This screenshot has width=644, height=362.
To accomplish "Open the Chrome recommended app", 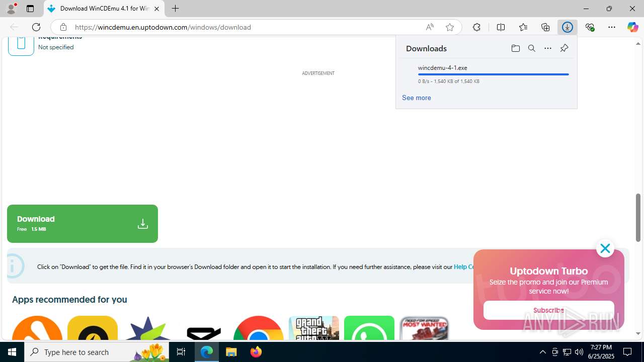I will point(259,328).
